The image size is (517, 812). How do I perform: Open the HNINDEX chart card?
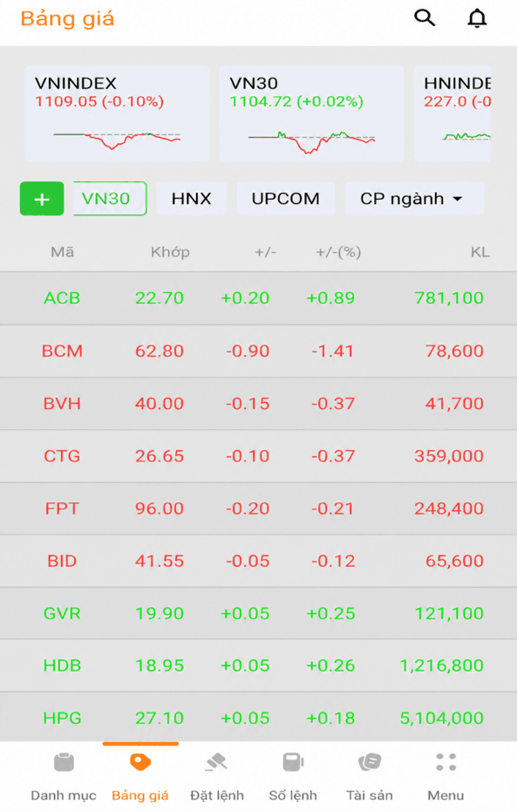click(x=452, y=113)
